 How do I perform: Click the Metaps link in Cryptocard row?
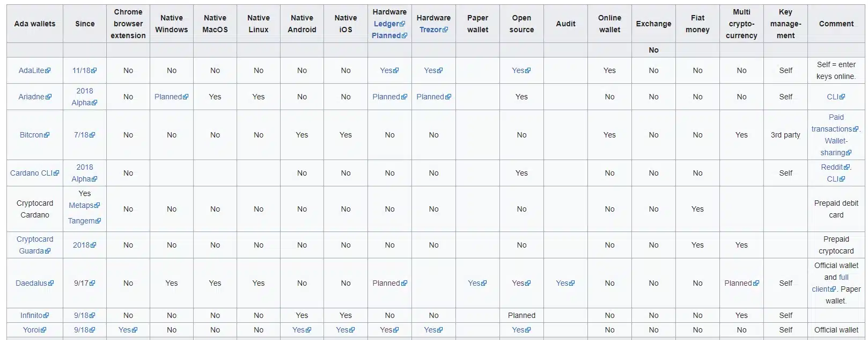point(84,205)
